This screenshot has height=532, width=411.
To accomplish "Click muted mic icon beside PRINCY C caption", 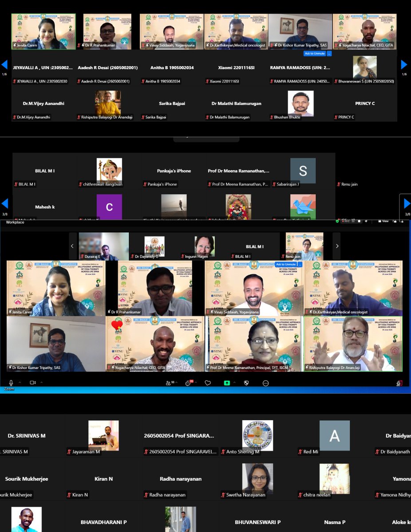I will pyautogui.click(x=336, y=117).
